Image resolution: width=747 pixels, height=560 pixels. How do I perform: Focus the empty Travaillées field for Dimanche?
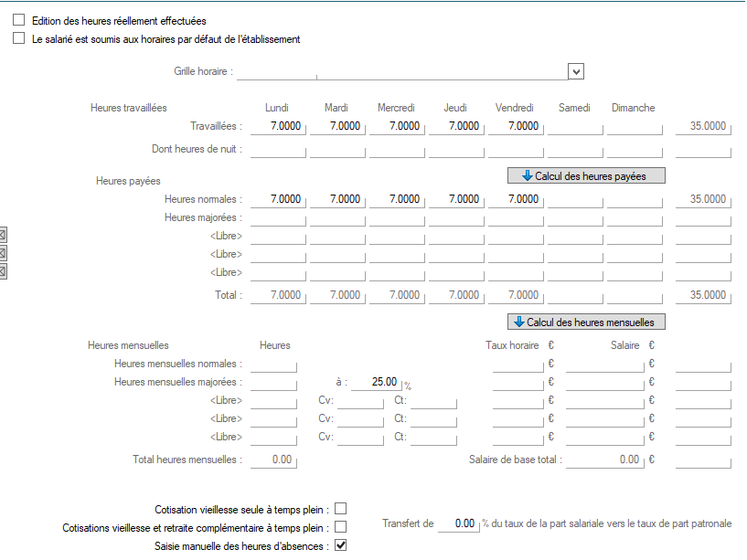pyautogui.click(x=635, y=126)
